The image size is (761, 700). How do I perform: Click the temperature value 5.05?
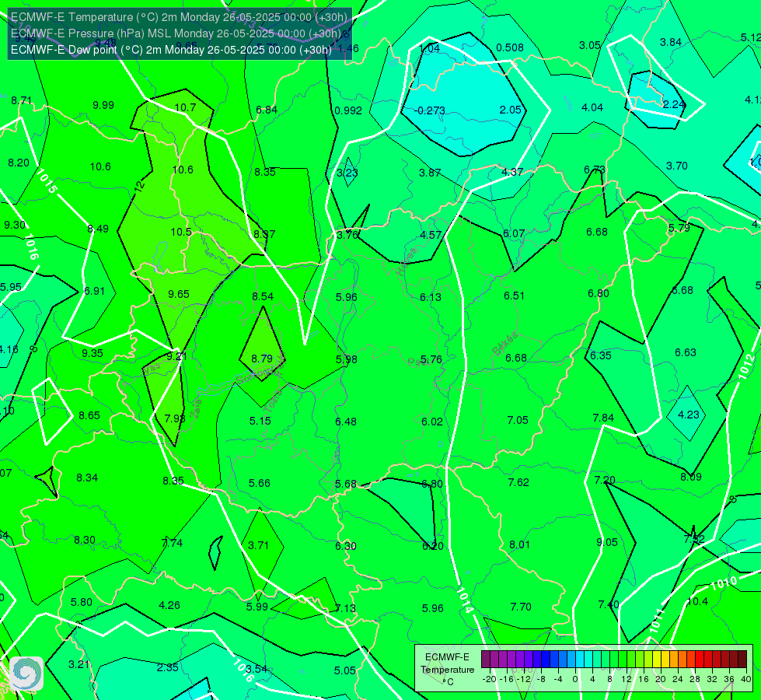point(345,670)
